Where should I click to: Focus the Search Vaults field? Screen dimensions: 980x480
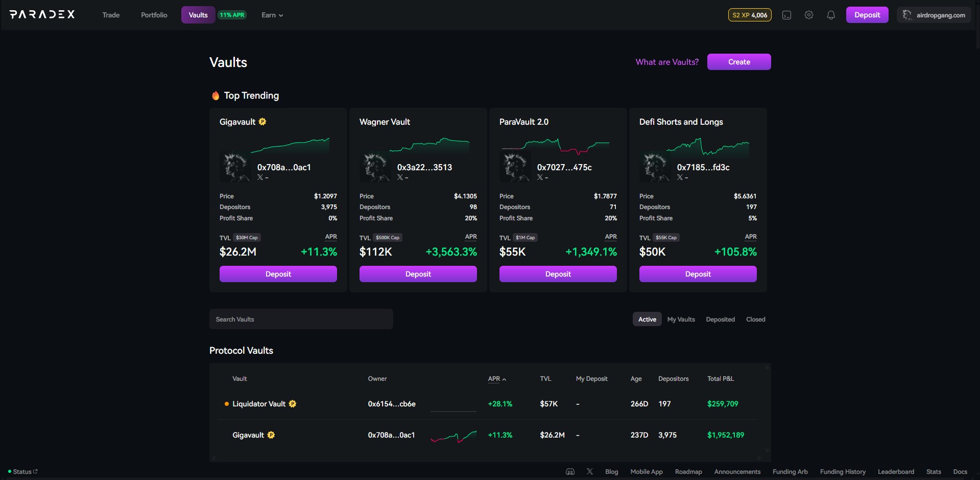pyautogui.click(x=301, y=319)
